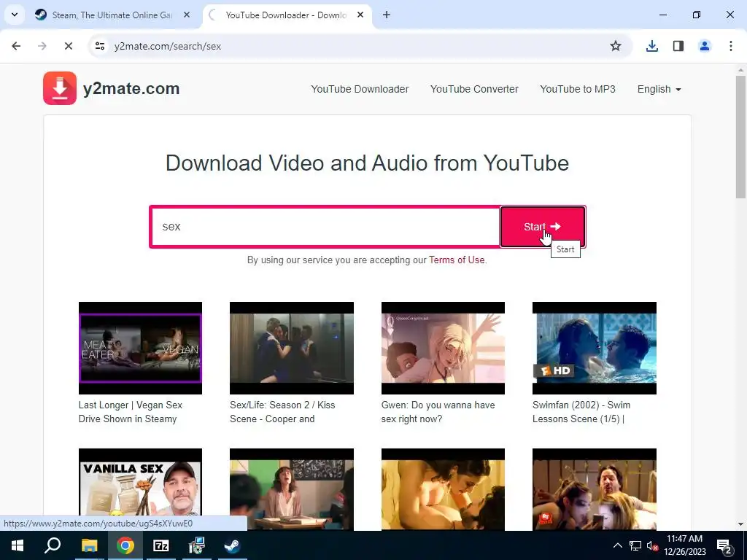Open the Gwen animated video thumbnail

(x=443, y=348)
